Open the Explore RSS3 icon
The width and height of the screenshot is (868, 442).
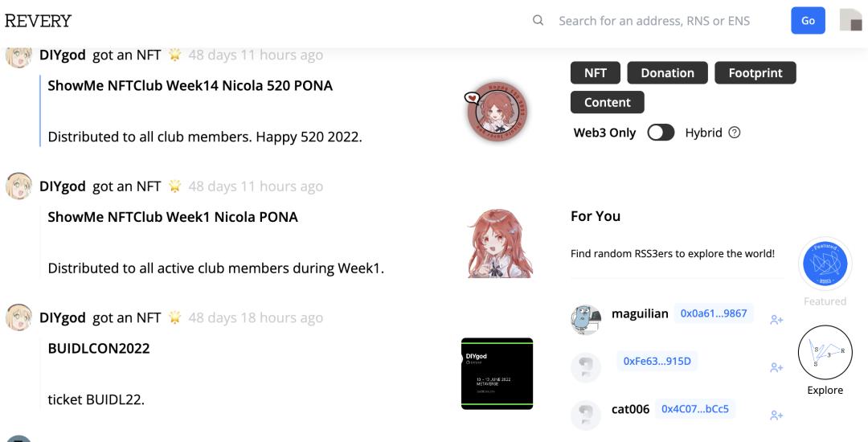click(x=825, y=352)
